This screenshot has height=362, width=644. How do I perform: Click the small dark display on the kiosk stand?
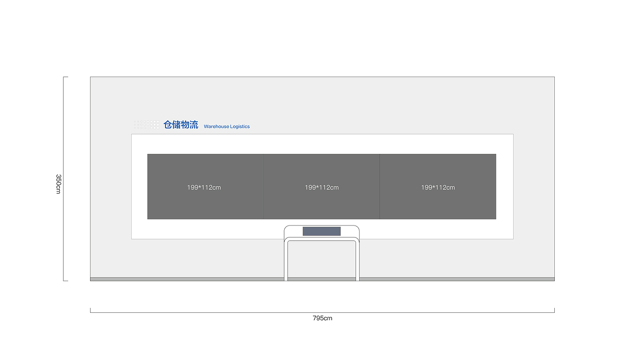(322, 231)
